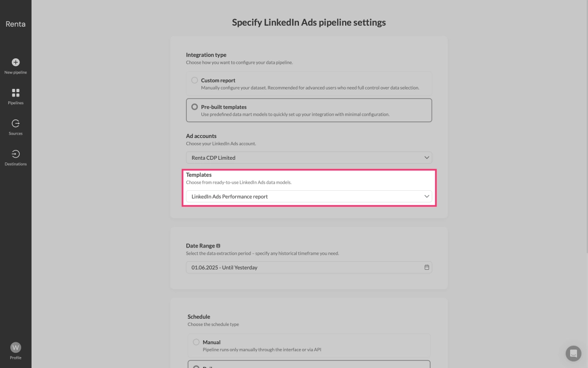This screenshot has width=588, height=368.
Task: Click the New pipeline plus icon
Action: [x=16, y=62]
